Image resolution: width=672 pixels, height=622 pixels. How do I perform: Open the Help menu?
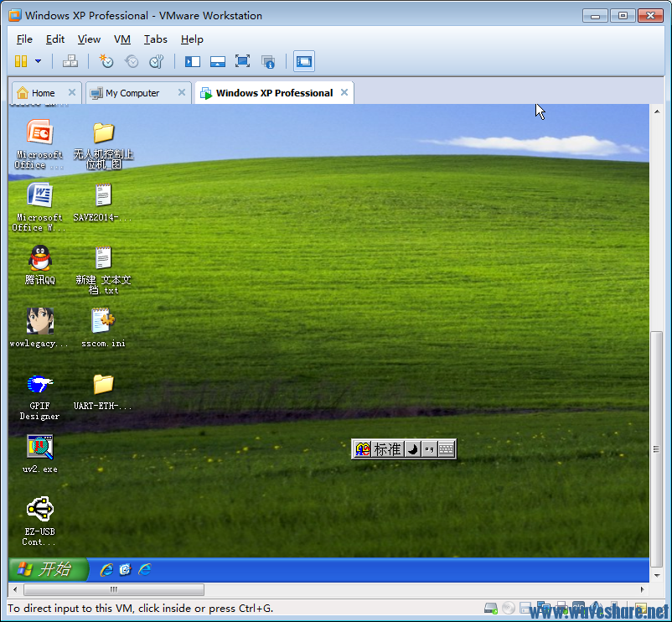tap(192, 39)
